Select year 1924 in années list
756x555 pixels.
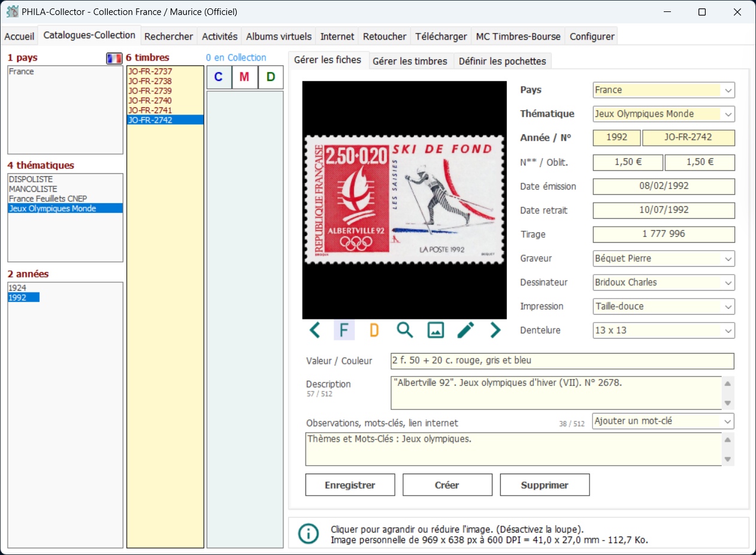pos(23,288)
